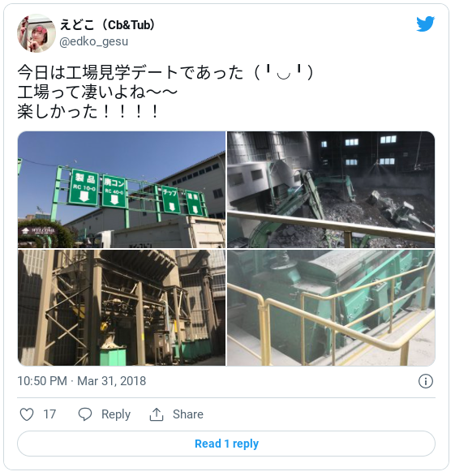Open the green road signs photo

122,190
